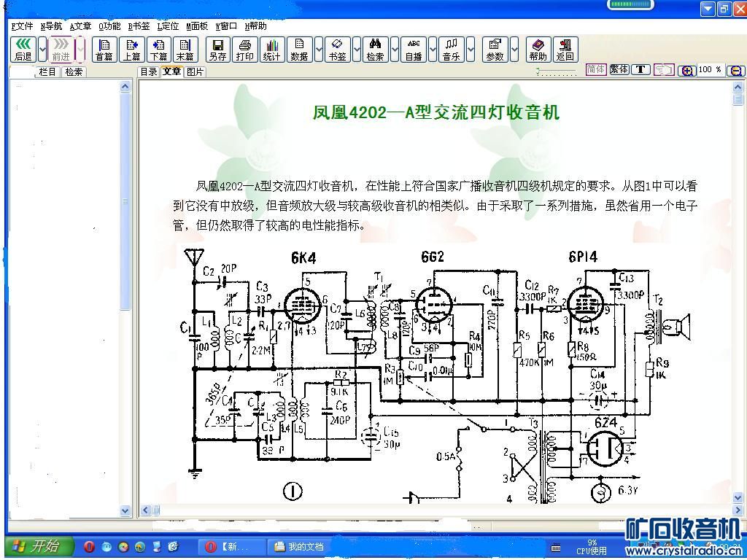Zoom out with the minus magnifier
Screen dimensions: 747x560
pyautogui.click(x=735, y=71)
